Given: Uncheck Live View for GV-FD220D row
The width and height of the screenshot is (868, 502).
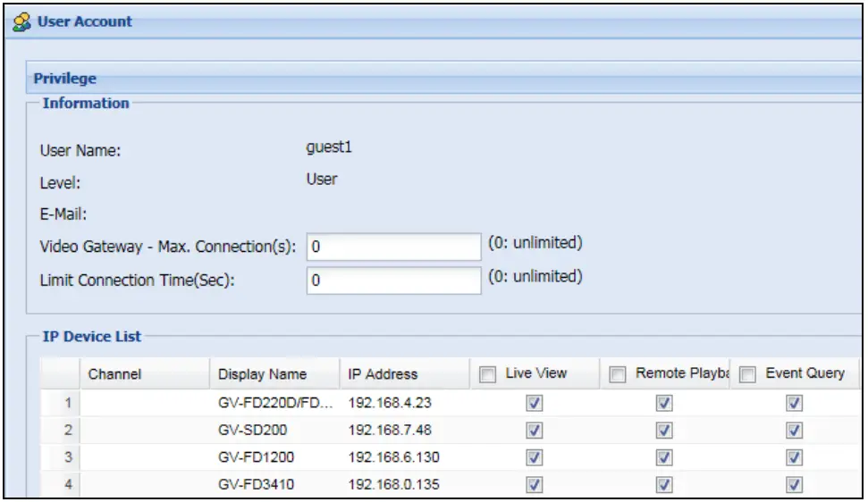Looking at the screenshot, I should pos(535,403).
